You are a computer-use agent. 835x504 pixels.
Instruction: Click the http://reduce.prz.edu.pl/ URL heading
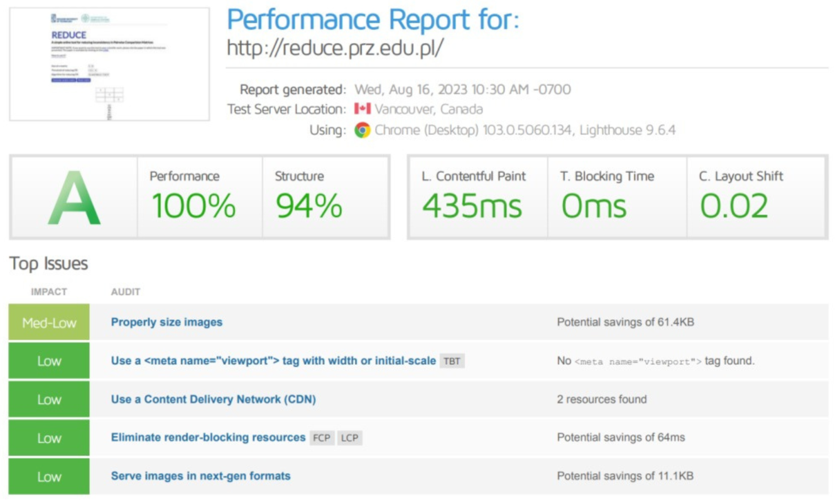tap(335, 48)
